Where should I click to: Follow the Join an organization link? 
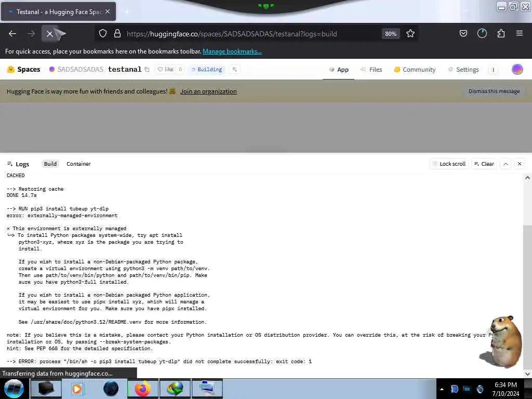pyautogui.click(x=208, y=91)
